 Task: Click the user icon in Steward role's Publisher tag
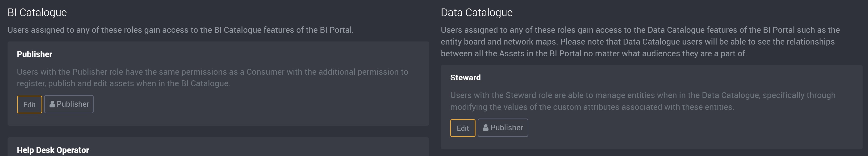(x=486, y=128)
